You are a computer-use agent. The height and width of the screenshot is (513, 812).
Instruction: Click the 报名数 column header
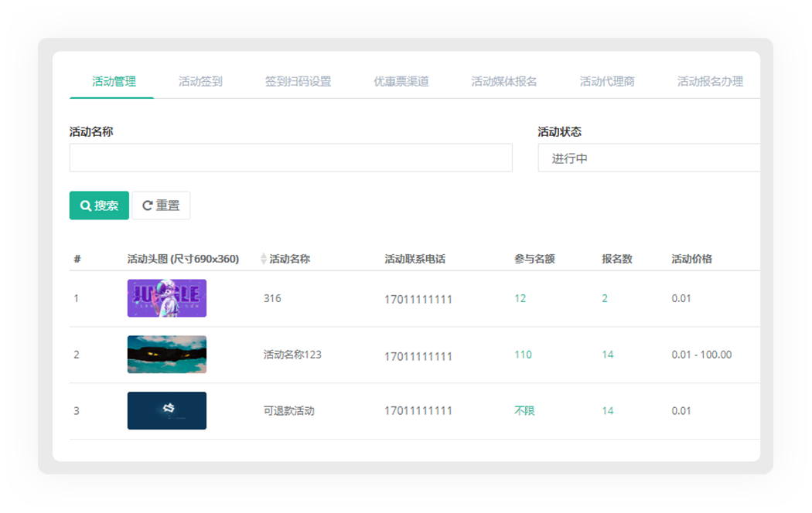coord(617,259)
